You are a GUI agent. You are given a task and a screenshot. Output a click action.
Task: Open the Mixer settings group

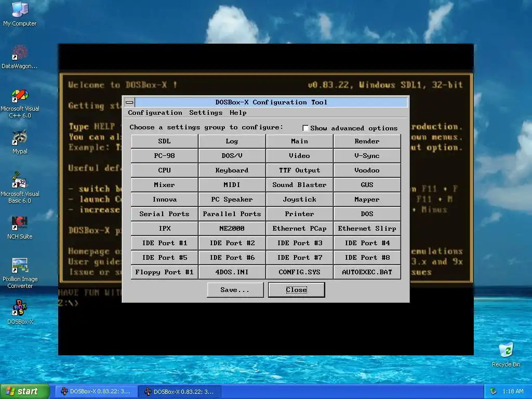click(x=164, y=185)
